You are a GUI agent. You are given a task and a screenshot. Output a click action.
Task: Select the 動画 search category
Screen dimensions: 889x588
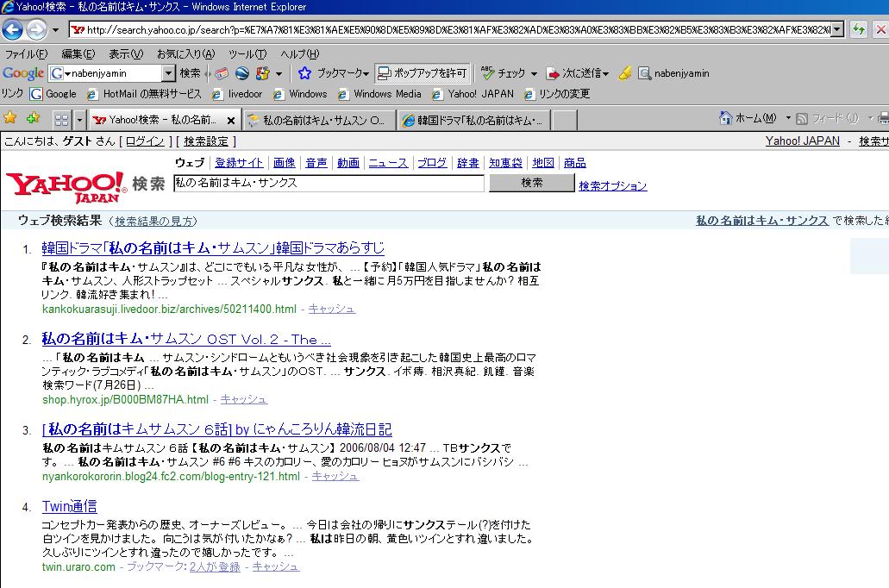click(x=348, y=163)
